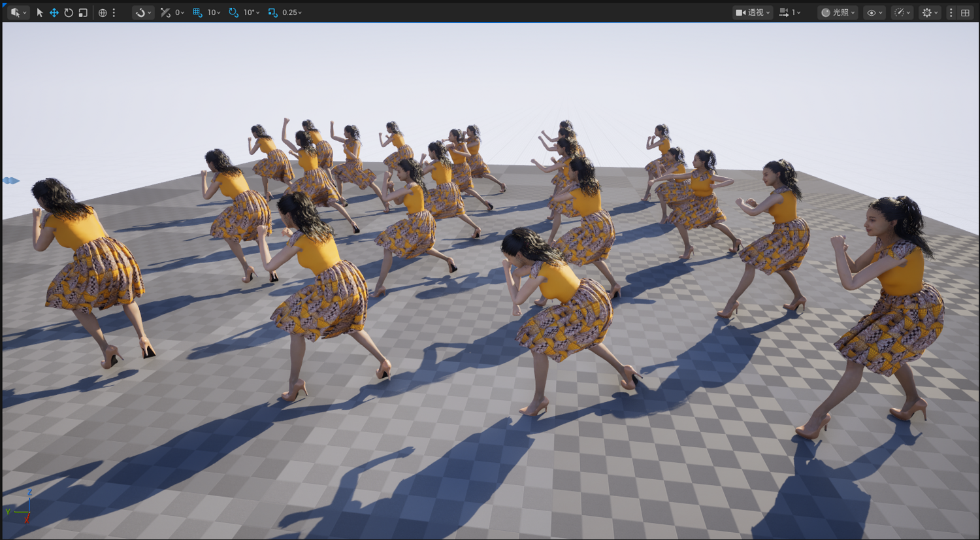Toggle scale snapping icon
The width and height of the screenshot is (980, 540).
click(x=272, y=12)
